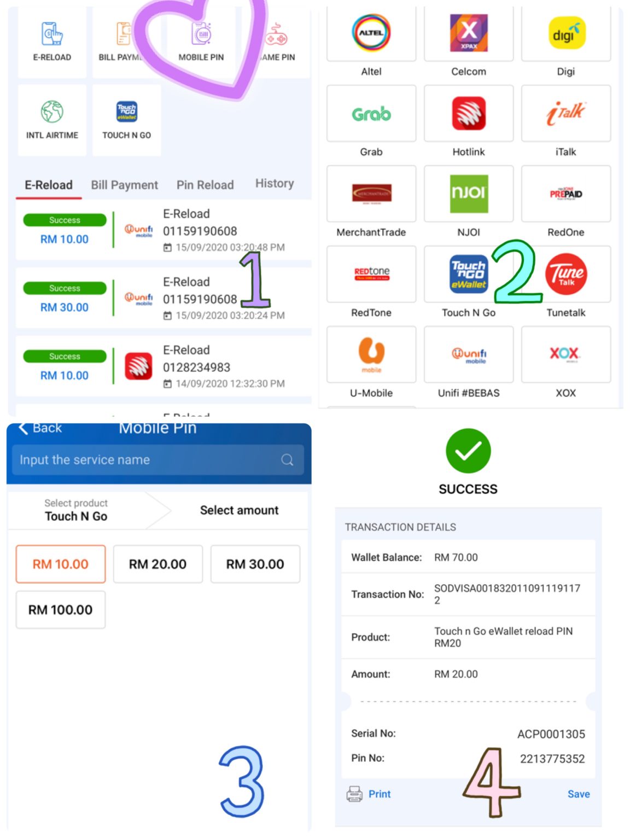Select the XPAX Celcom logo
This screenshot has width=630, height=840.
468,33
